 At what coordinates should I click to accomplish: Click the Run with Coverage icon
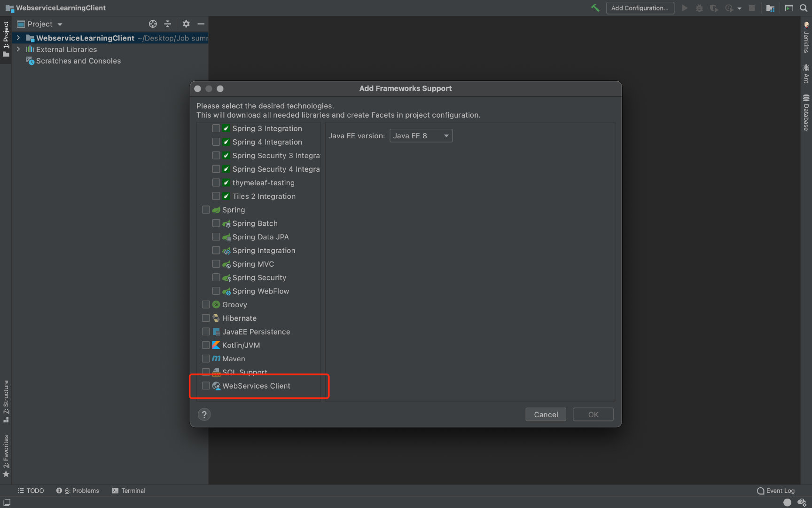pyautogui.click(x=714, y=8)
